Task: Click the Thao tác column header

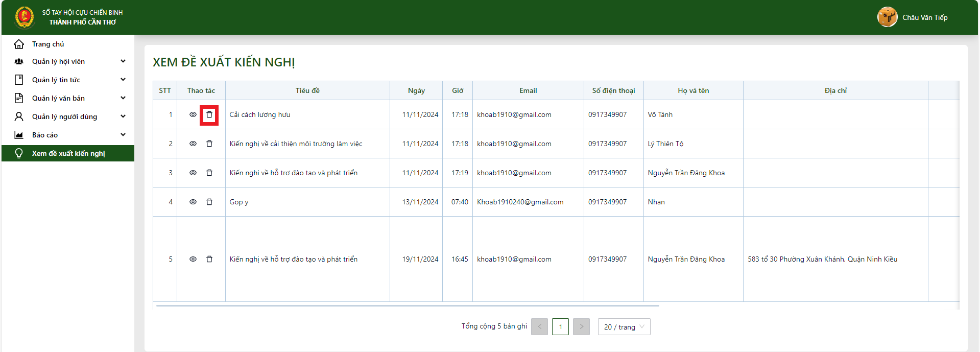Action: (201, 90)
